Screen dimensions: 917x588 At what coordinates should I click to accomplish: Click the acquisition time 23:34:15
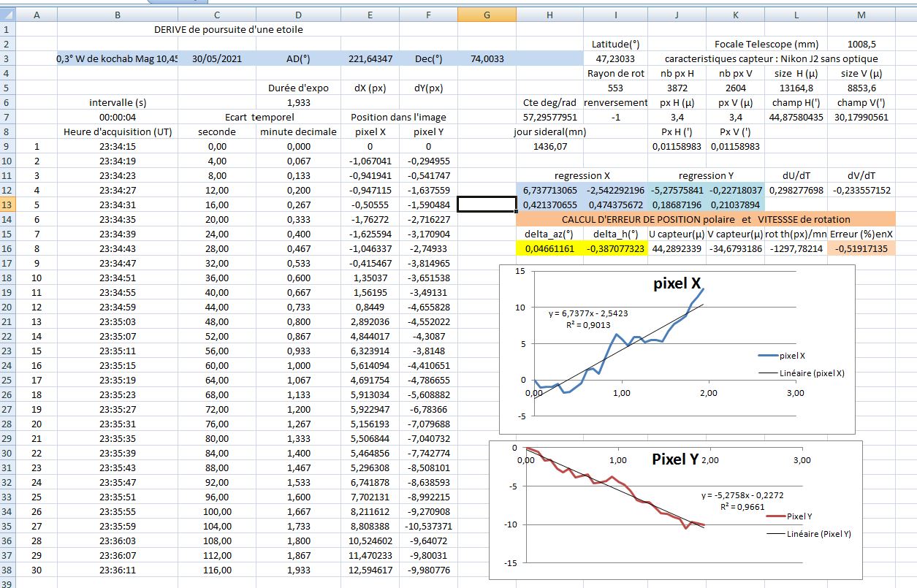pyautogui.click(x=118, y=146)
